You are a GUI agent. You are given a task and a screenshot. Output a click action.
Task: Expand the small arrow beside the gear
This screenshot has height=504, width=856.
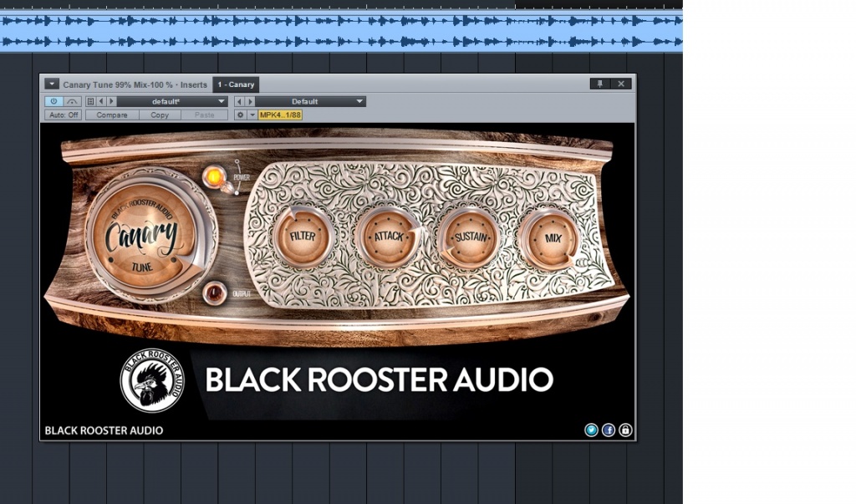(x=252, y=115)
